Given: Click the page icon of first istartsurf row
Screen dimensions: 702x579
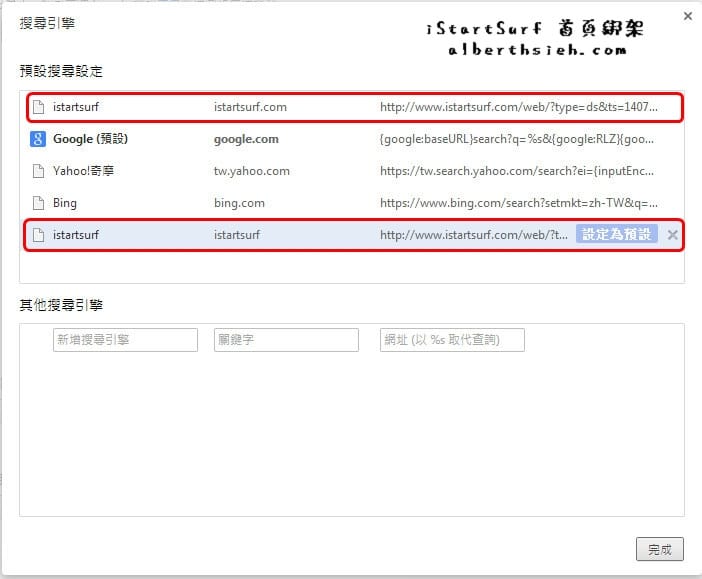Looking at the screenshot, I should tap(39, 107).
